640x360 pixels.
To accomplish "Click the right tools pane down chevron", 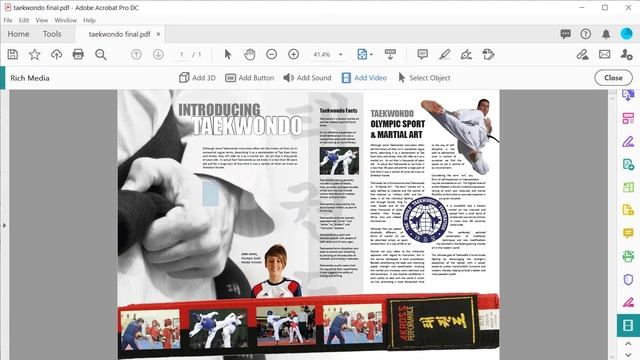I will pos(628,355).
